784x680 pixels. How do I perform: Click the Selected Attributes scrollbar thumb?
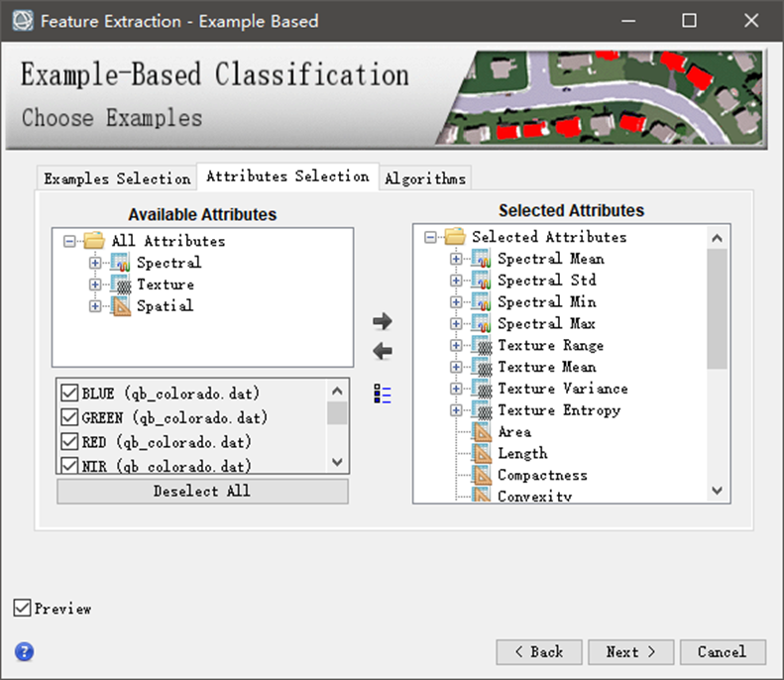coord(717,309)
